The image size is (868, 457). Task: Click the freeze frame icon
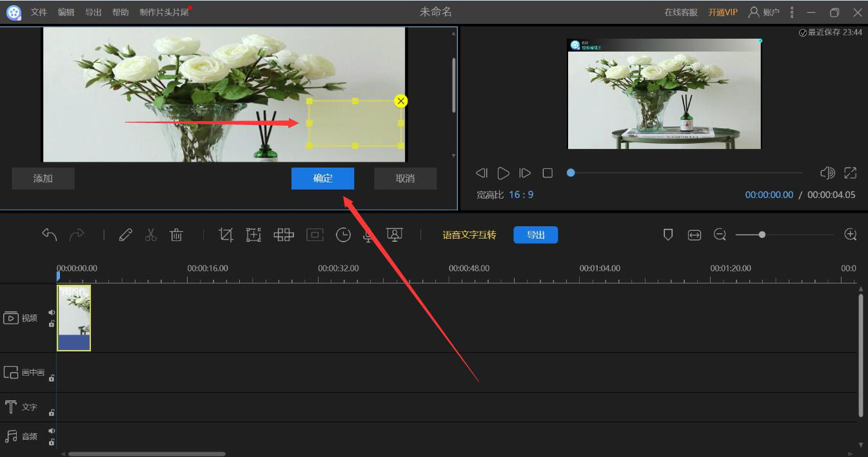(x=315, y=235)
